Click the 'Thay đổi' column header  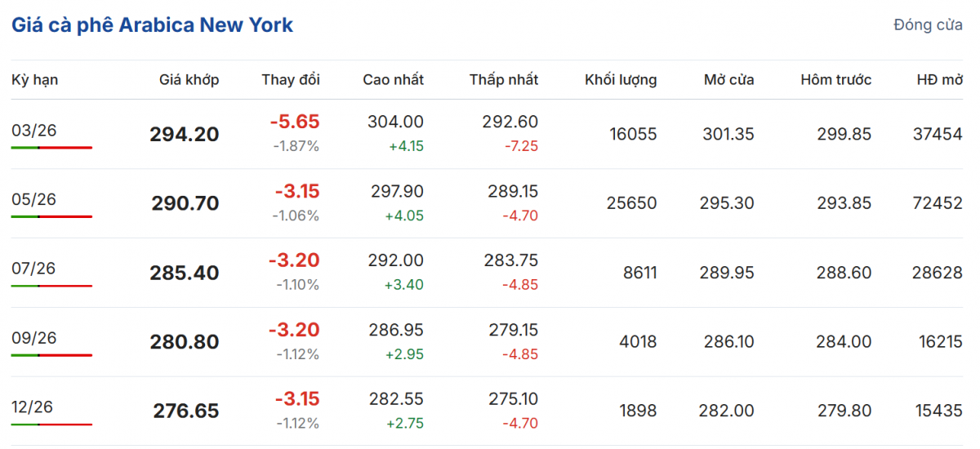291,80
